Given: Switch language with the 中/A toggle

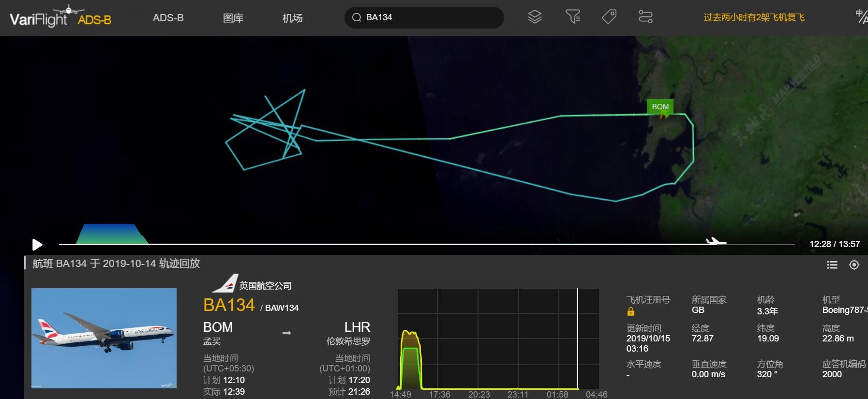Looking at the screenshot, I should click(861, 17).
